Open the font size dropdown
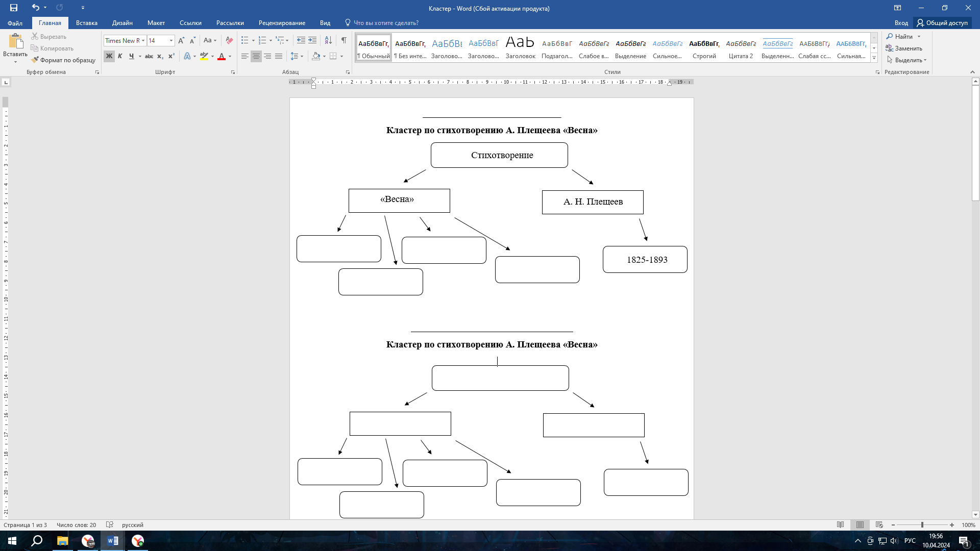Screen dimensions: 980x551 [x=171, y=40]
